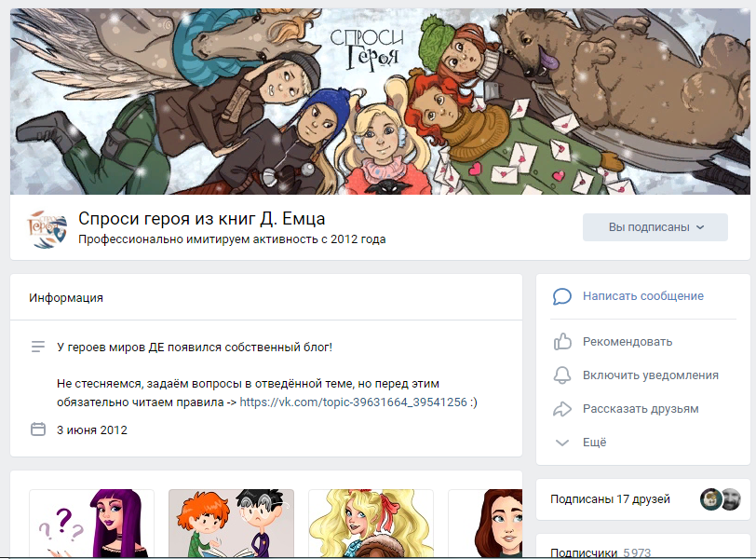Open the vk.com/topic rules link
The width and height of the screenshot is (756, 559).
point(354,402)
